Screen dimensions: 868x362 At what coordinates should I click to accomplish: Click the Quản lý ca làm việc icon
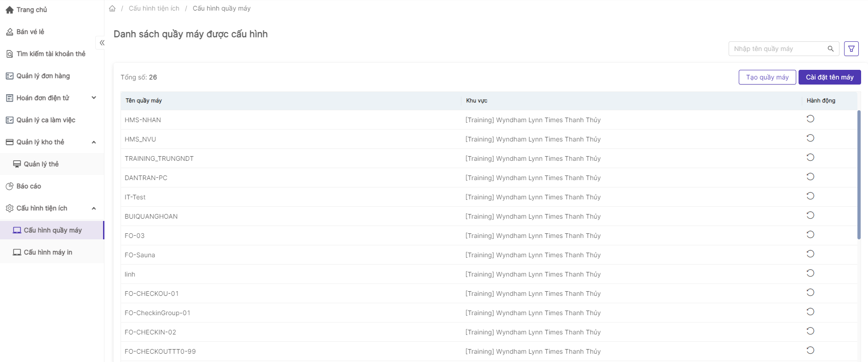click(x=10, y=120)
